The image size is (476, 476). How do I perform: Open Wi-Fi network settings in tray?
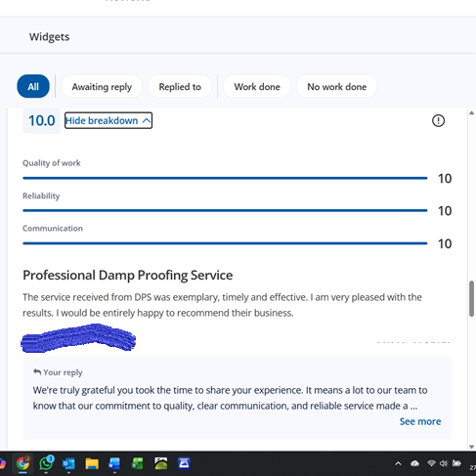(x=431, y=463)
